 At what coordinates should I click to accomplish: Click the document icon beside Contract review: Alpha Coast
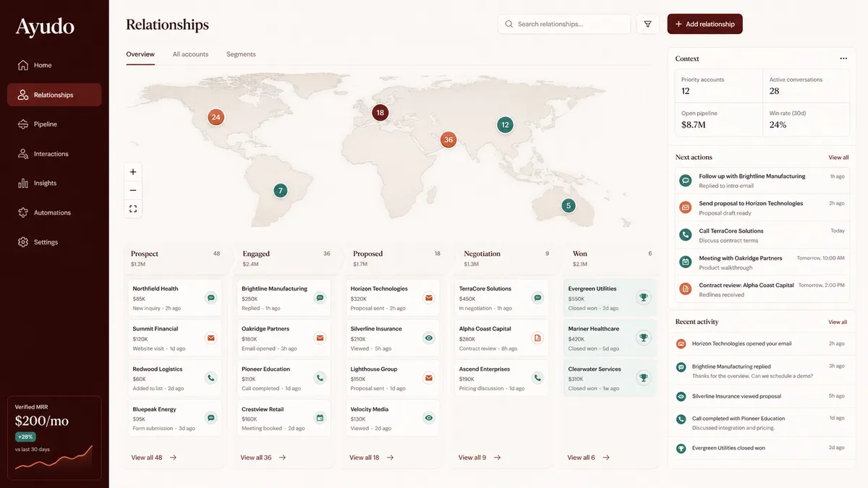pos(685,289)
